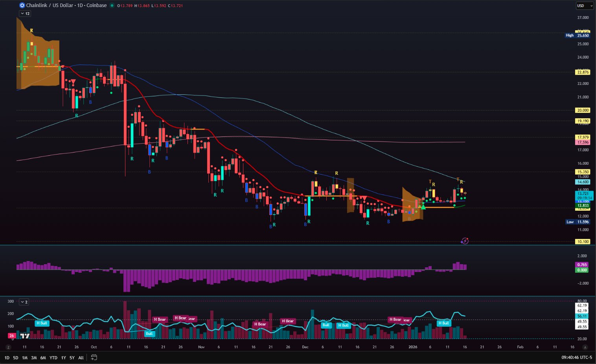Choose the YTD time range
This screenshot has width=596, height=364.
point(53,358)
